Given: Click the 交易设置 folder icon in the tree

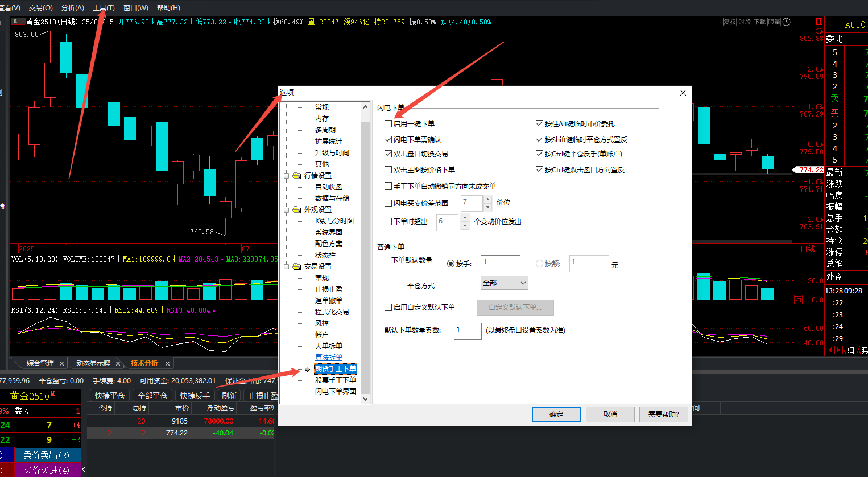Looking at the screenshot, I should pos(297,267).
